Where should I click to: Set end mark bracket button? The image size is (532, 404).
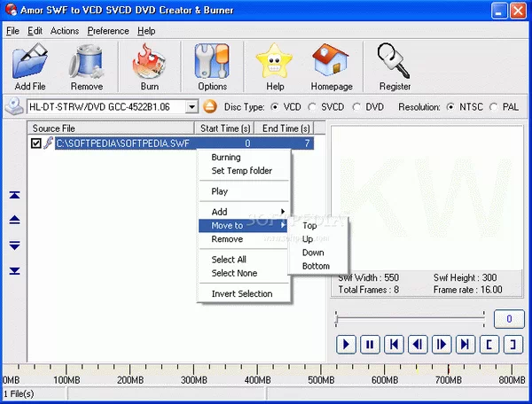click(x=513, y=345)
